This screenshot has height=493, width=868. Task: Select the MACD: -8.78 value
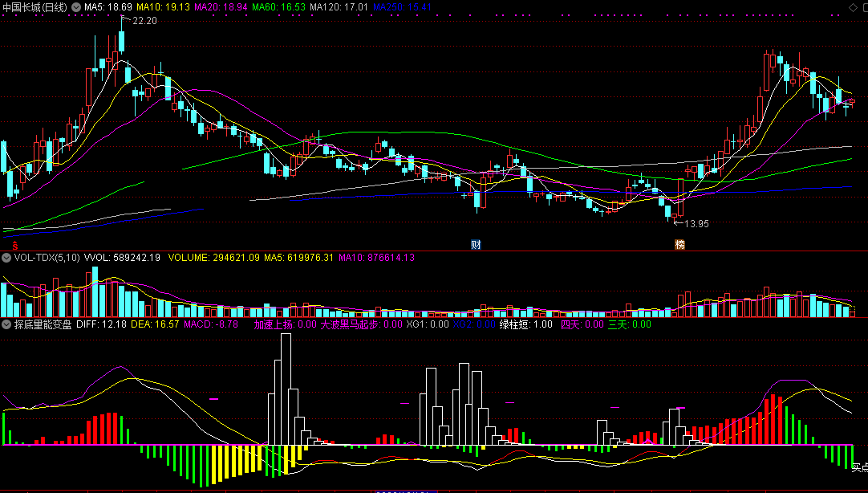click(x=211, y=324)
